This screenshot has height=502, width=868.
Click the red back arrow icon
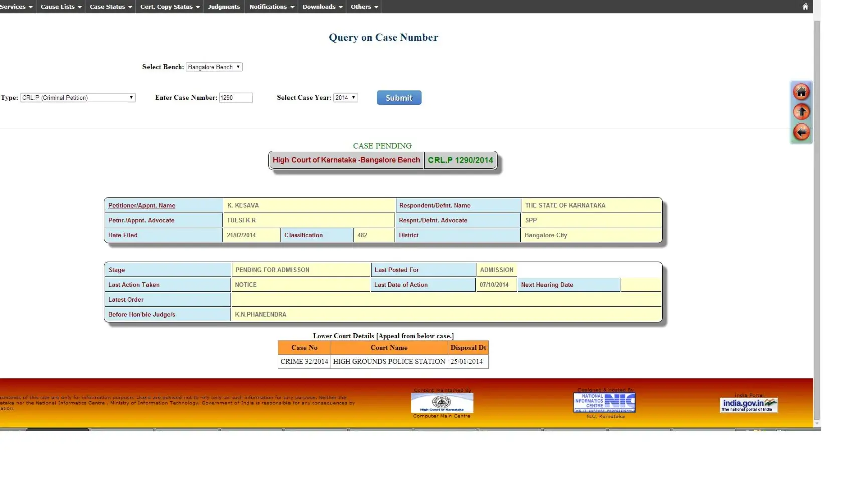click(801, 133)
